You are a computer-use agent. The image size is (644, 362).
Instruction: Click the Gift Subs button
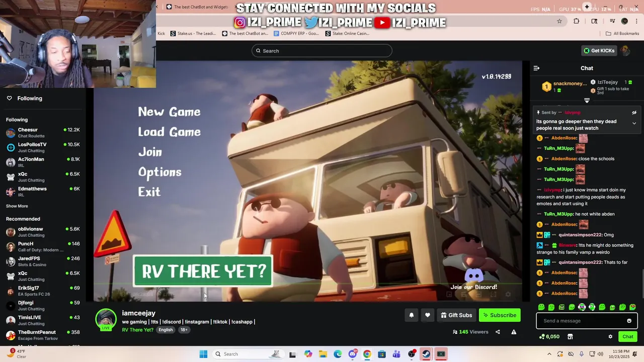tap(456, 315)
